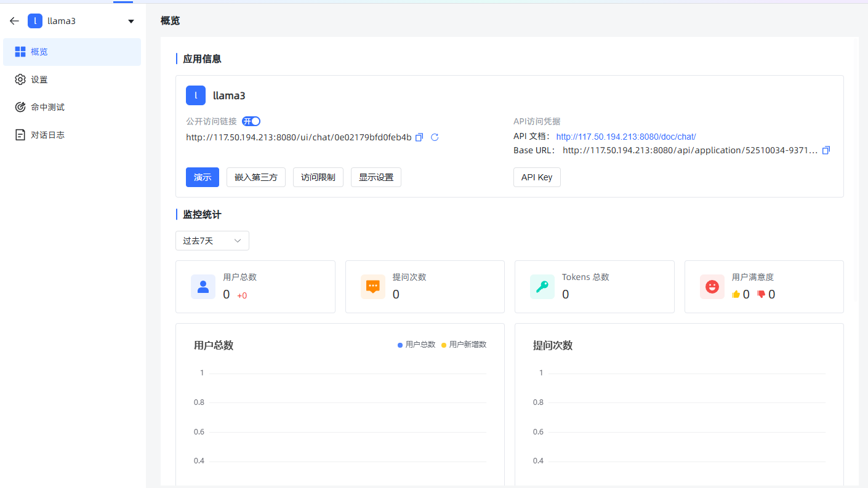Click the copy icon beside the public chat link
Image resolution: width=868 pixels, height=488 pixels.
click(x=419, y=137)
